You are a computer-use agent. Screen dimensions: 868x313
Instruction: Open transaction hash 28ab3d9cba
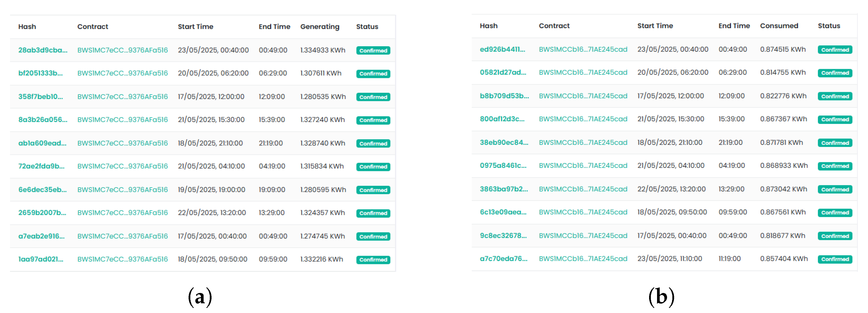click(x=43, y=50)
